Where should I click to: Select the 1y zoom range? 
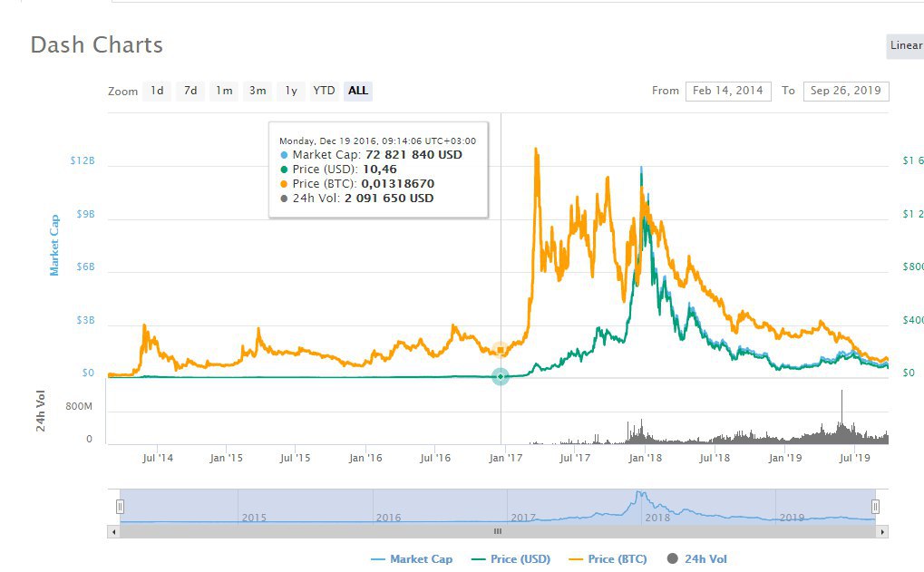tap(291, 91)
